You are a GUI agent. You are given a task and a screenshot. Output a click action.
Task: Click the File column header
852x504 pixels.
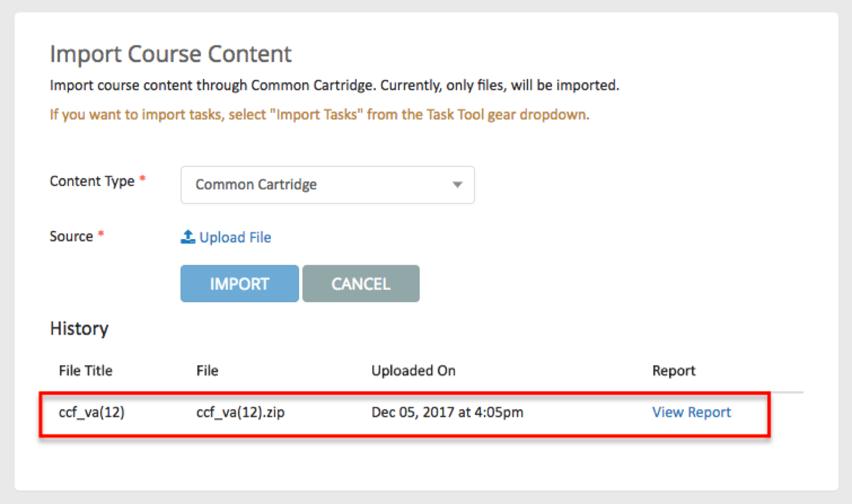click(207, 371)
